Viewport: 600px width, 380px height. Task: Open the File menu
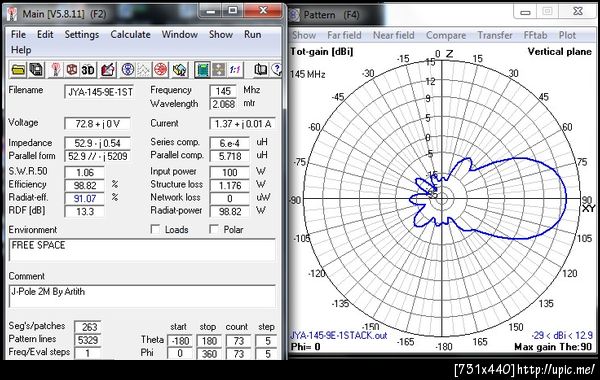tap(18, 34)
